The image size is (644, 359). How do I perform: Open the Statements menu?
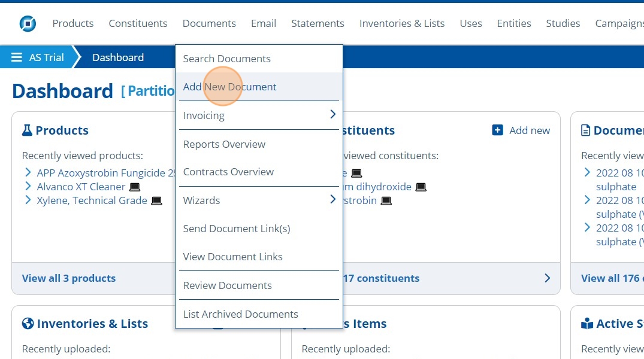318,23
